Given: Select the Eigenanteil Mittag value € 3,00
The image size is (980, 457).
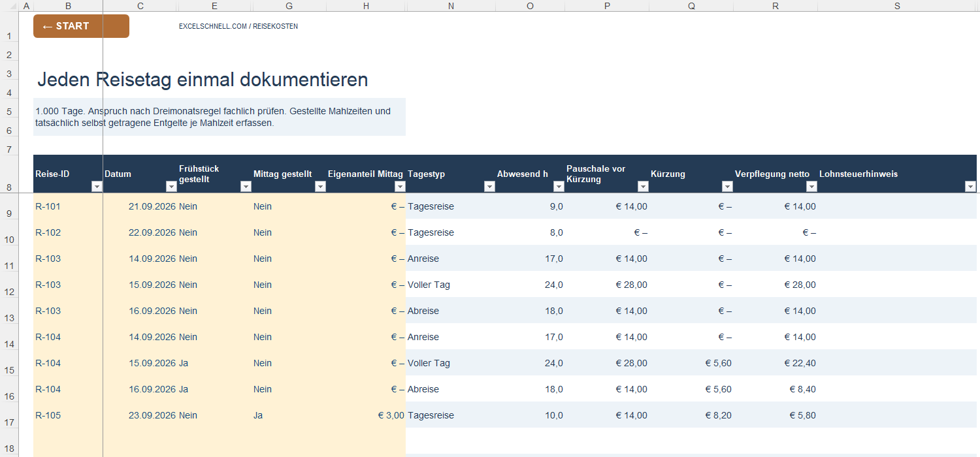Looking at the screenshot, I should tap(366, 415).
